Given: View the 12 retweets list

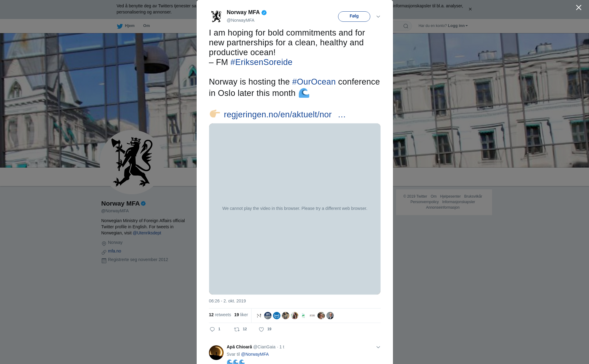Looking at the screenshot, I should 220,315.
